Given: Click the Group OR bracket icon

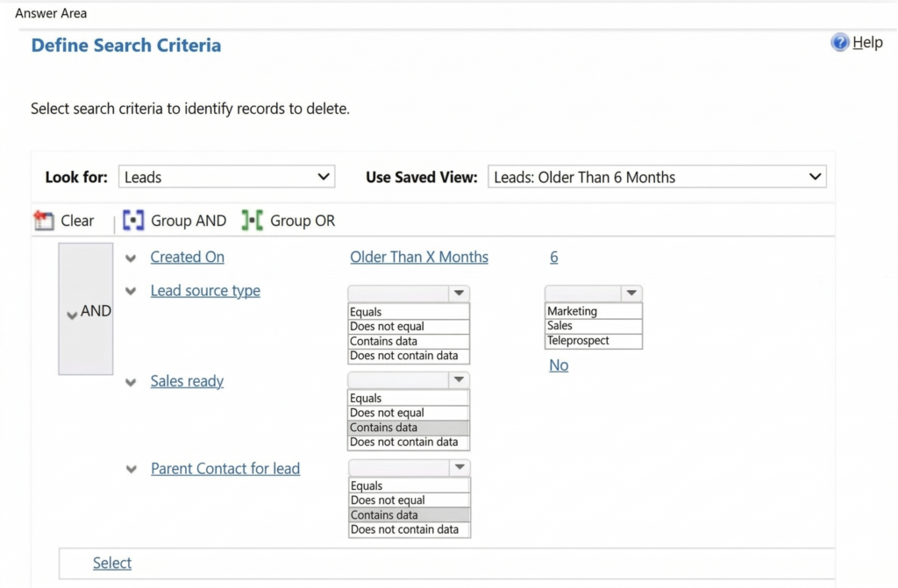Looking at the screenshot, I should click(x=253, y=221).
